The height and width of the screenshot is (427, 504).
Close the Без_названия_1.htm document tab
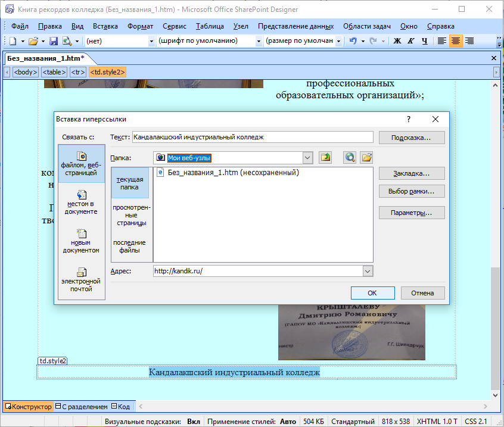pos(494,58)
